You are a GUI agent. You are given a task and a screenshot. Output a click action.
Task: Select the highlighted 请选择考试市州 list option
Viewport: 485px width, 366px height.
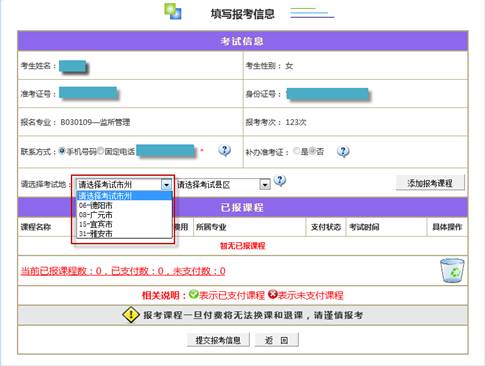click(124, 196)
